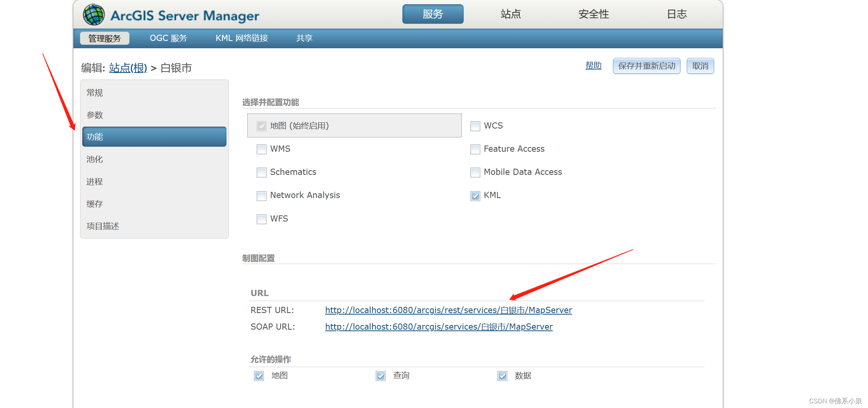
Task: Switch to the OGC 服务 tab
Action: pyautogui.click(x=168, y=38)
